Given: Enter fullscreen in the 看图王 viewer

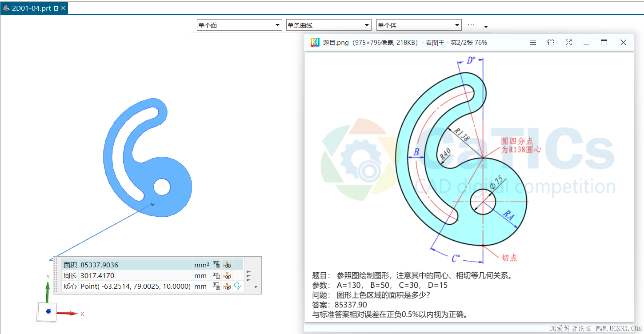Looking at the screenshot, I should (x=568, y=43).
